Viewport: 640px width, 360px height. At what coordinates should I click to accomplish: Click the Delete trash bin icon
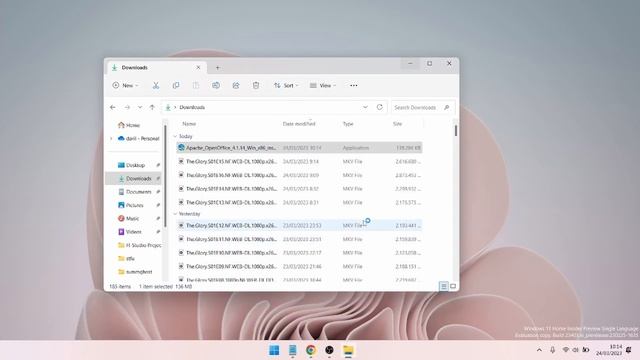[256, 85]
